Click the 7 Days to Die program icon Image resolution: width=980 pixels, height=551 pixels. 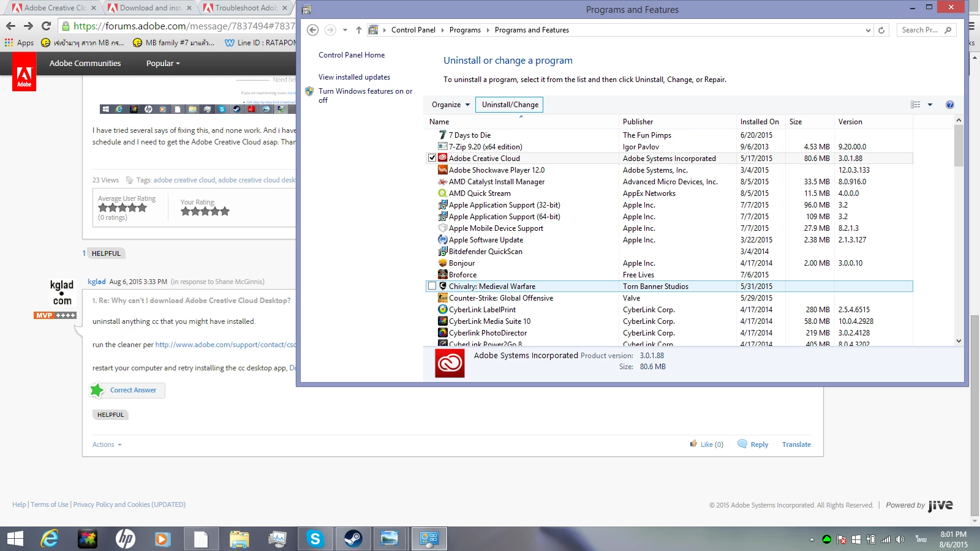click(x=442, y=135)
